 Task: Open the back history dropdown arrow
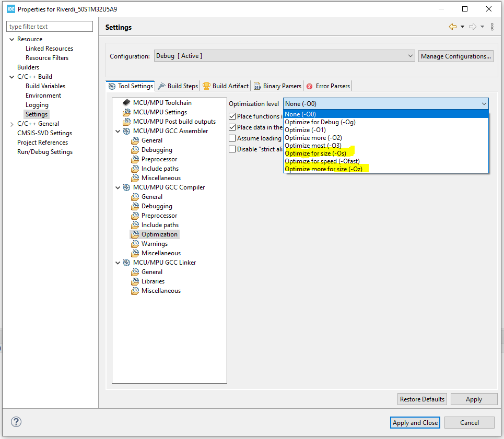[463, 27]
